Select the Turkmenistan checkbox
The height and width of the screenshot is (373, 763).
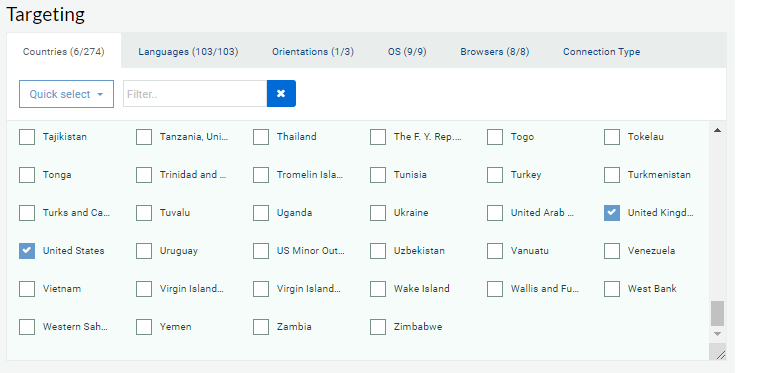tap(612, 175)
